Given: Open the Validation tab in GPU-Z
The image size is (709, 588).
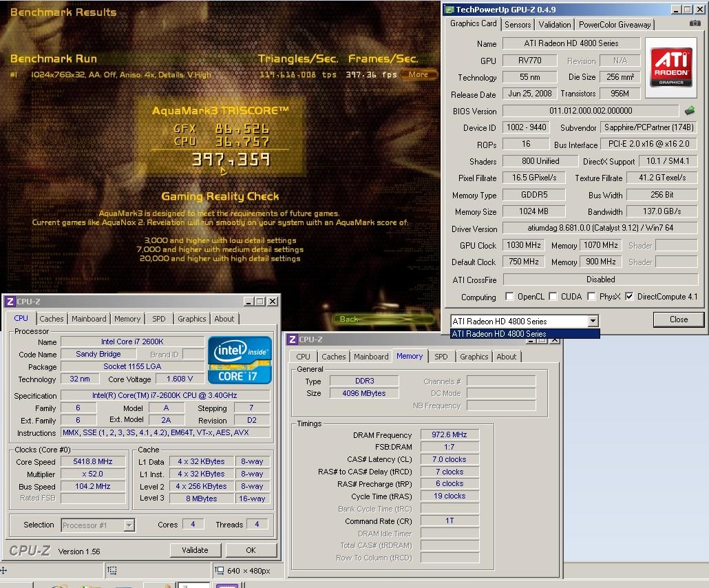Looking at the screenshot, I should (554, 24).
